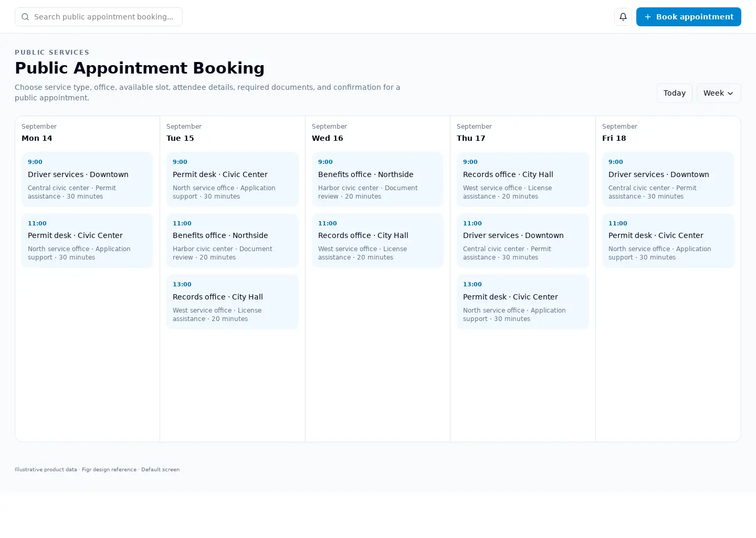The height and width of the screenshot is (538, 756).
Task: Open Monday 11:00 Permit desk slot
Action: coord(87,241)
